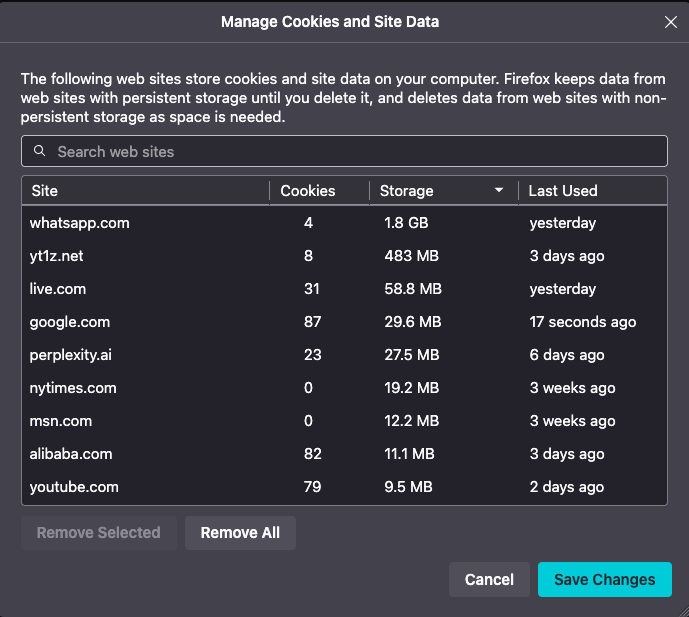Viewport: 689px width, 617px height.
Task: Select the google.com site entry
Action: coord(70,322)
